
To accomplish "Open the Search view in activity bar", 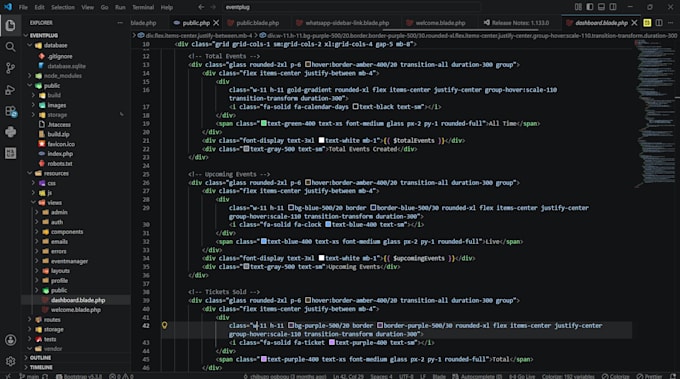I will pos(10,46).
